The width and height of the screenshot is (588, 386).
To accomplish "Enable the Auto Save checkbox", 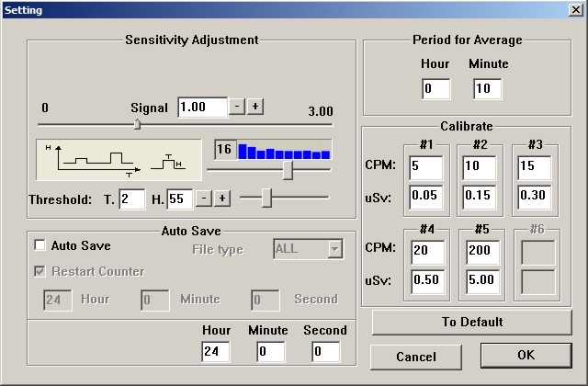I will coord(40,246).
